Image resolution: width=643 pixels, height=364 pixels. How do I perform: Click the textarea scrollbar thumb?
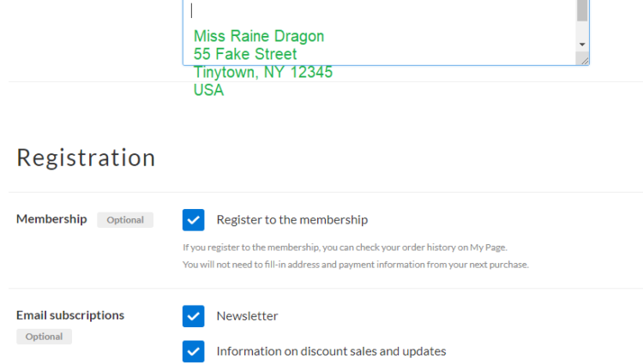[582, 9]
